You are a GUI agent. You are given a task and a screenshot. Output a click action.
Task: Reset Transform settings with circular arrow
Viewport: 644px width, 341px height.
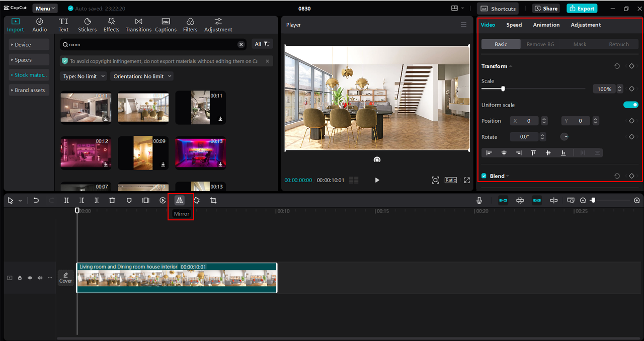point(617,66)
